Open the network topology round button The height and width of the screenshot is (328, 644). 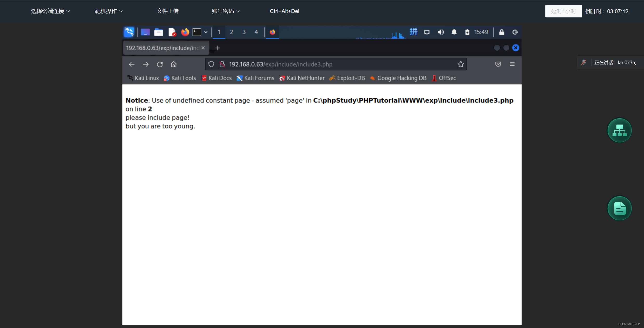pos(619,130)
